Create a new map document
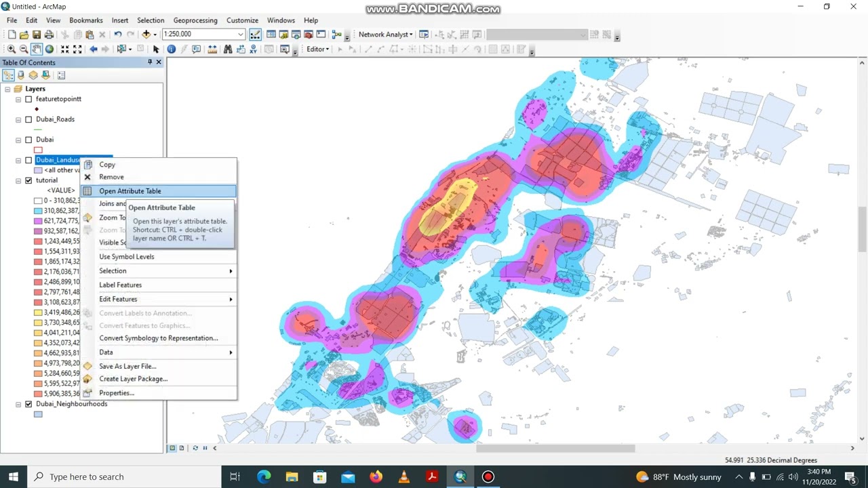 tap(12, 35)
